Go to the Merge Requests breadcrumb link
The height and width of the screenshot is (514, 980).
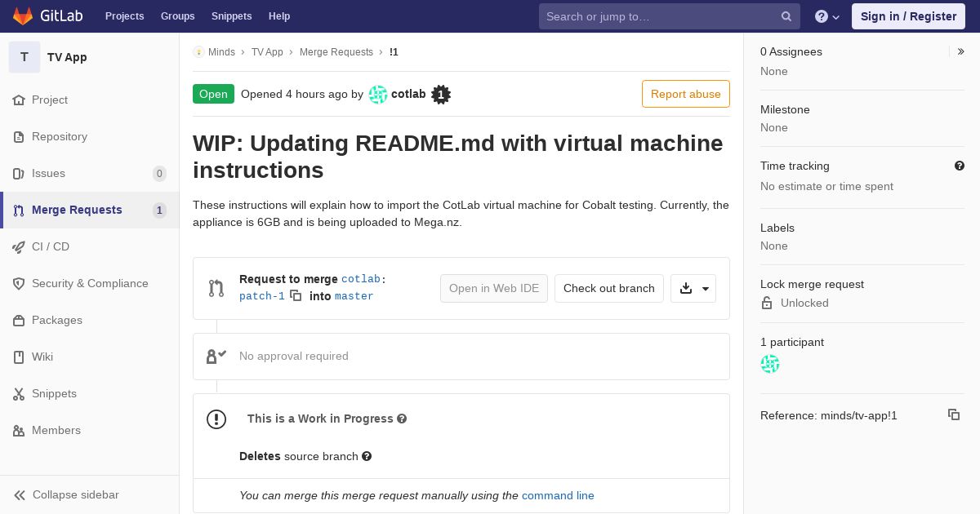[x=336, y=52]
